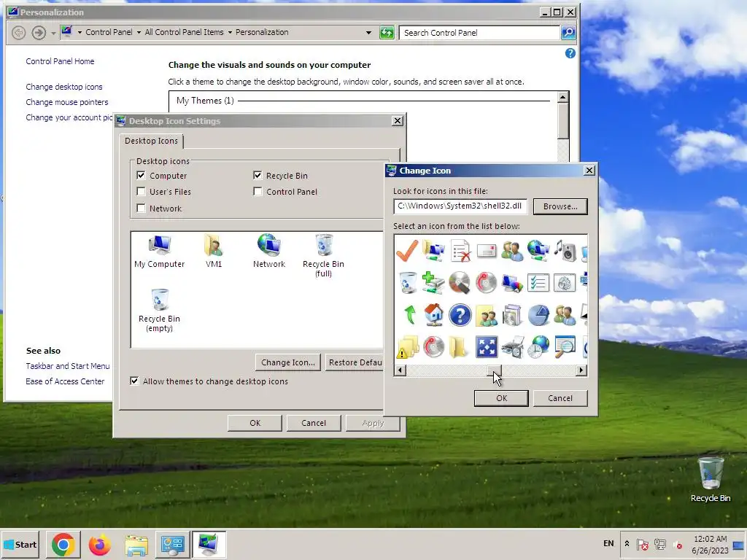The width and height of the screenshot is (747, 560).
Task: Click the Browse... button
Action: (560, 206)
